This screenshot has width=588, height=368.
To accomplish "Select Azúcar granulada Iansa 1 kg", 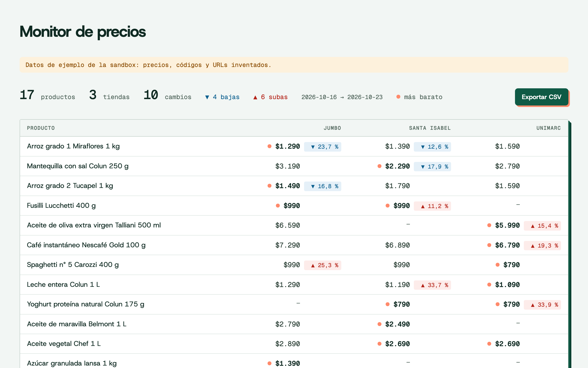I will tap(72, 363).
